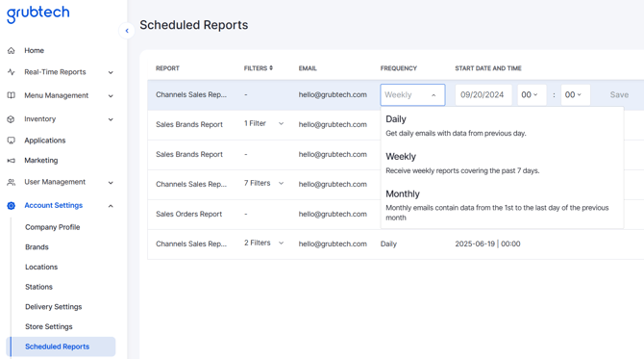Save the scheduled report row

619,95
